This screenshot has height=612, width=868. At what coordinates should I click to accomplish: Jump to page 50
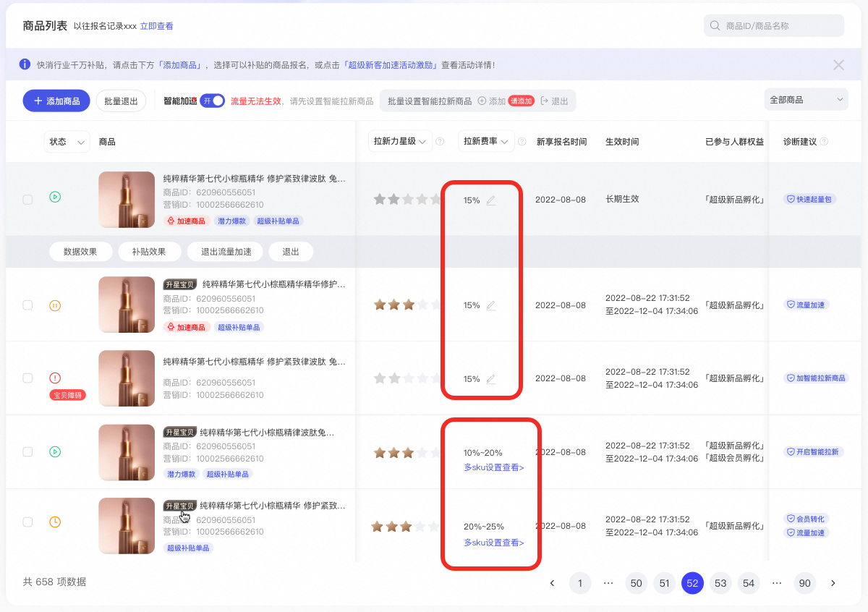click(637, 583)
